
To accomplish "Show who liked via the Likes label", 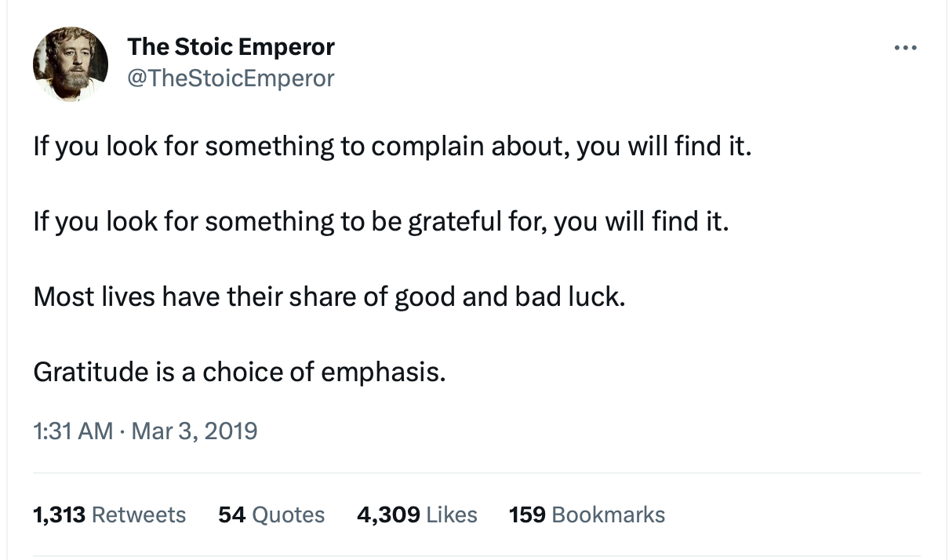I will click(451, 515).
